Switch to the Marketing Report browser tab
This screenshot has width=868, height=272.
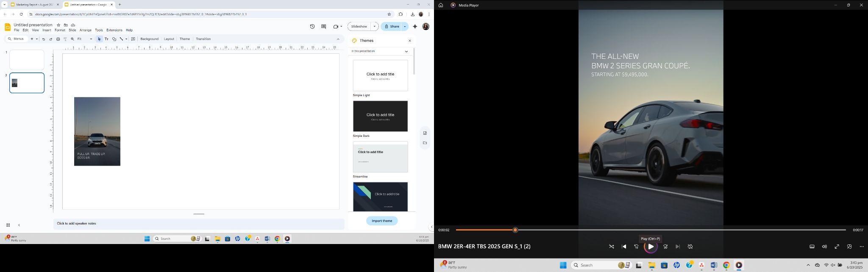[35, 5]
